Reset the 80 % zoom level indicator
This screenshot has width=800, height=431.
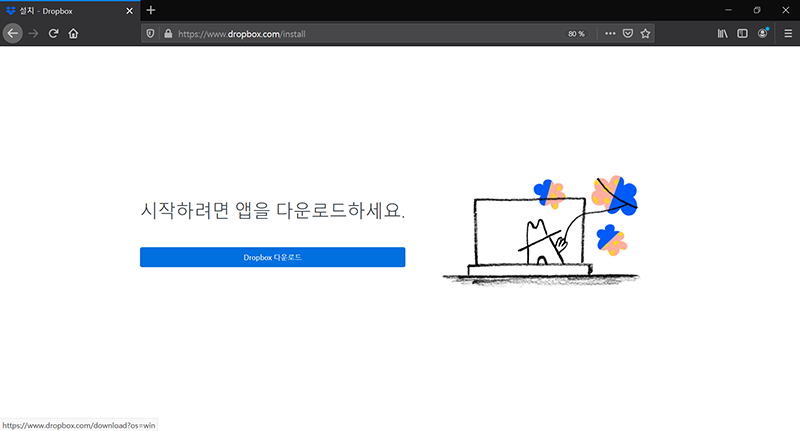577,34
